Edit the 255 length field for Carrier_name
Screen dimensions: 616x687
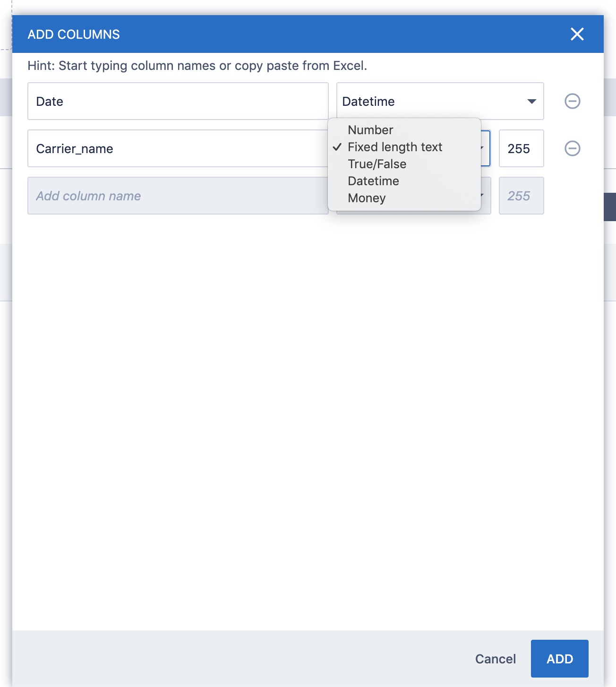[521, 148]
